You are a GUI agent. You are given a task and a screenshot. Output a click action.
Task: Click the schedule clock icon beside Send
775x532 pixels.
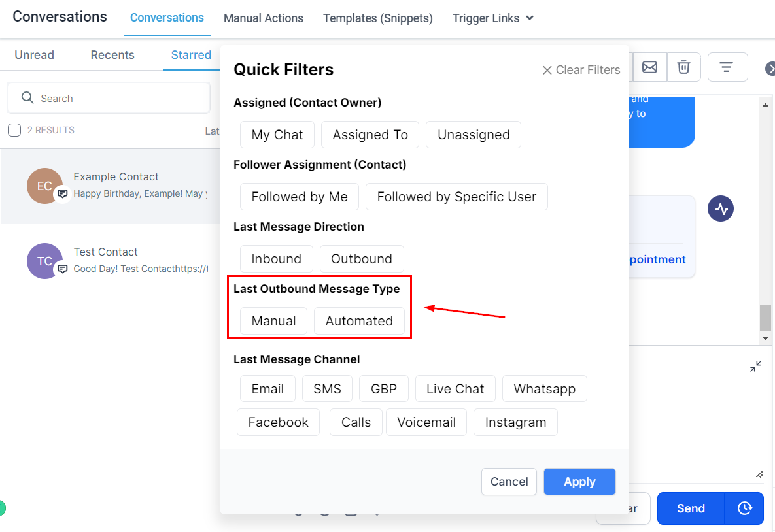point(744,508)
